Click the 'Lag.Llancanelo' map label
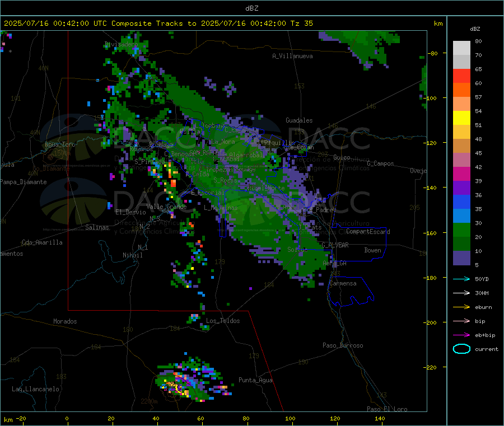This screenshot has width=504, height=426. pos(35,389)
